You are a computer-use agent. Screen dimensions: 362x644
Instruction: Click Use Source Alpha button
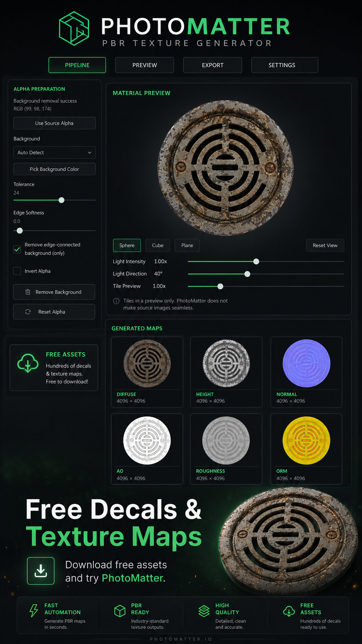(54, 123)
